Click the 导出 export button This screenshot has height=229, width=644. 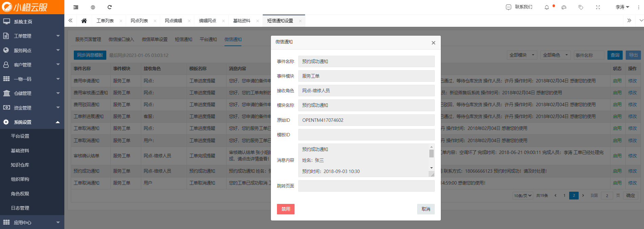[x=633, y=55]
